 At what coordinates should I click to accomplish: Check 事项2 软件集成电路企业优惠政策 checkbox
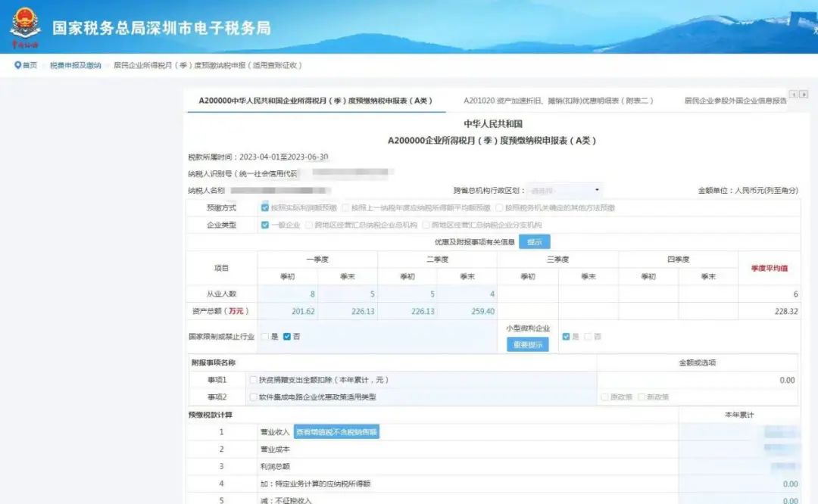pos(253,397)
